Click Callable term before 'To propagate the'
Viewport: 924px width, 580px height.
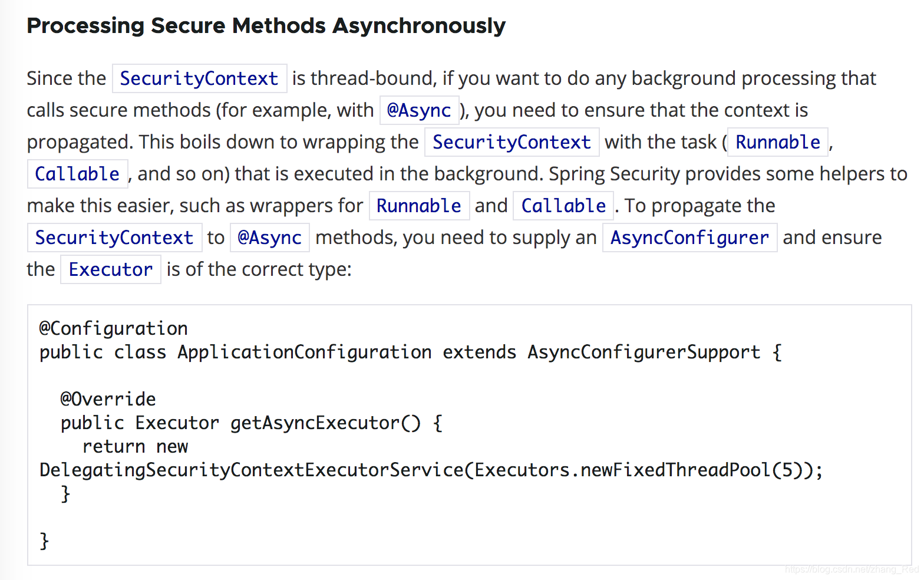[563, 206]
